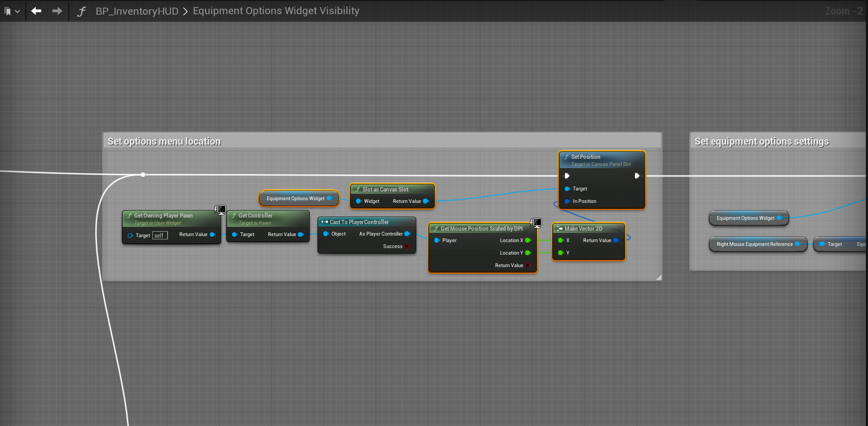Click the forward navigation arrow

click(57, 11)
